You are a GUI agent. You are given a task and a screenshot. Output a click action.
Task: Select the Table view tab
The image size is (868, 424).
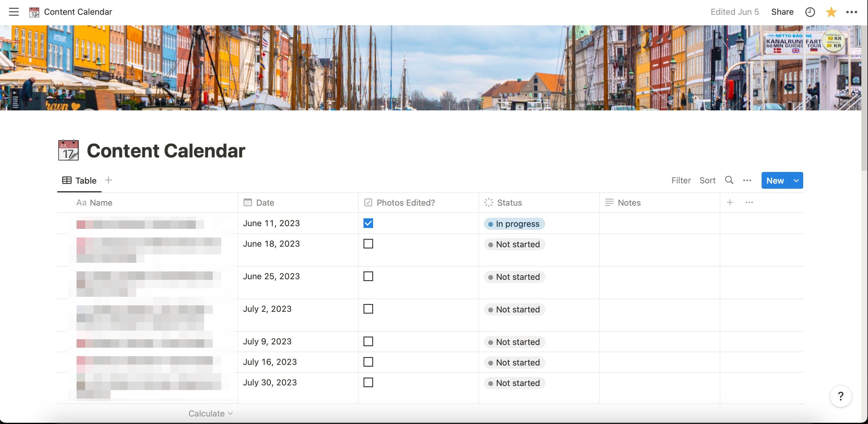tap(80, 181)
